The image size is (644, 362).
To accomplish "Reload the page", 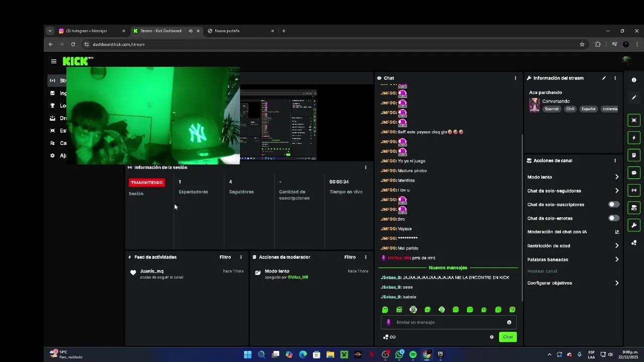I will pos(73,44).
